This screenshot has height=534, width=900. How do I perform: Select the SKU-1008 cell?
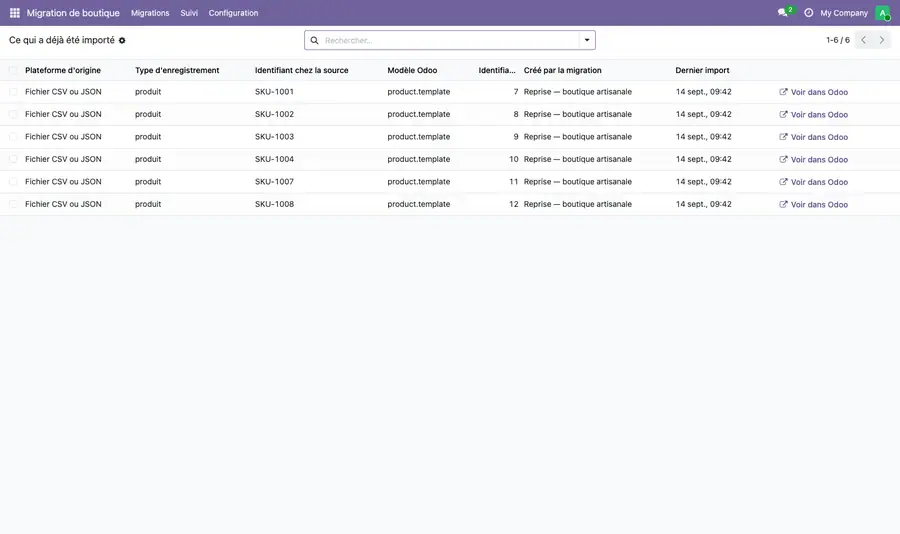274,204
